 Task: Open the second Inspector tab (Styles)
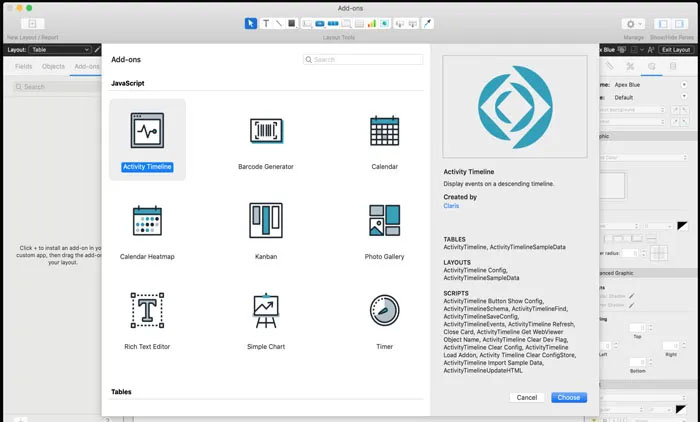pos(630,67)
